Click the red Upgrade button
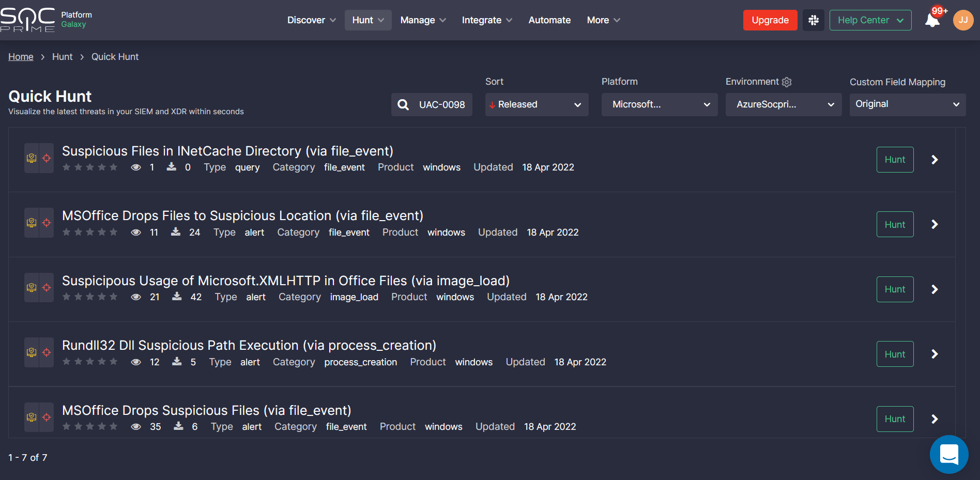The image size is (980, 480). click(770, 20)
